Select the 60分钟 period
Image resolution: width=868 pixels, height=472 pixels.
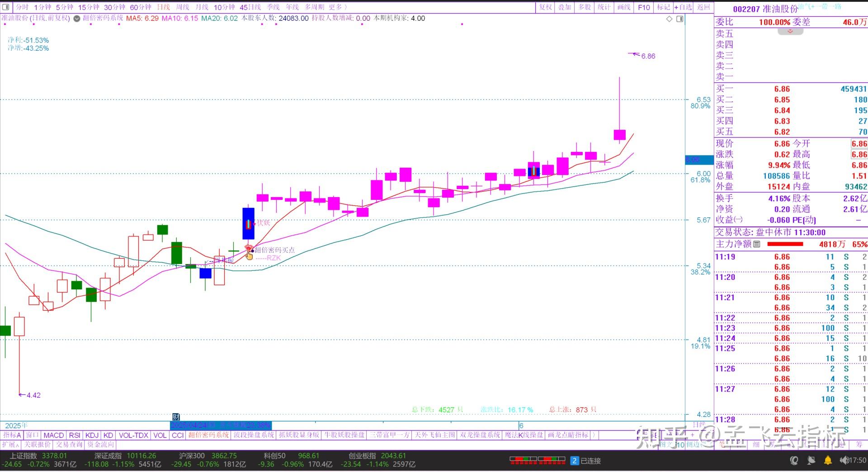click(141, 7)
